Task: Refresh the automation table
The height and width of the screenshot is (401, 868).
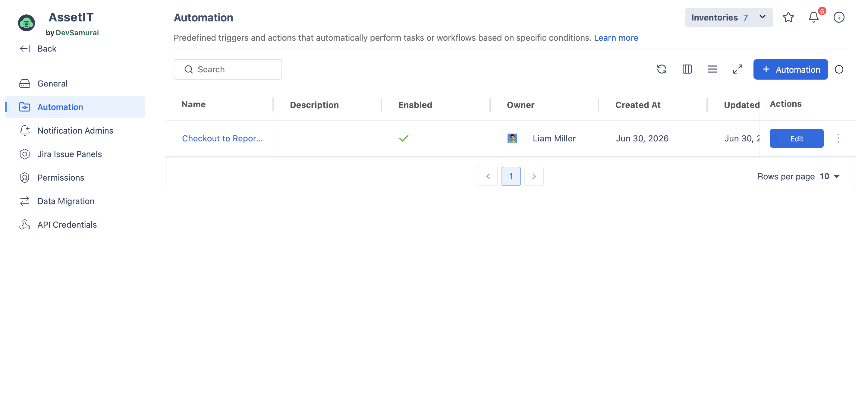Action: click(x=662, y=69)
